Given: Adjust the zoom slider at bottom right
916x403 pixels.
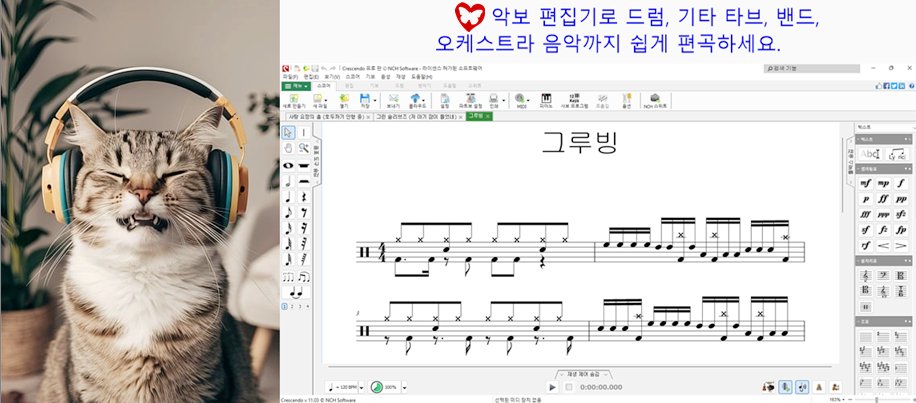Looking at the screenshot, I should point(876,399).
